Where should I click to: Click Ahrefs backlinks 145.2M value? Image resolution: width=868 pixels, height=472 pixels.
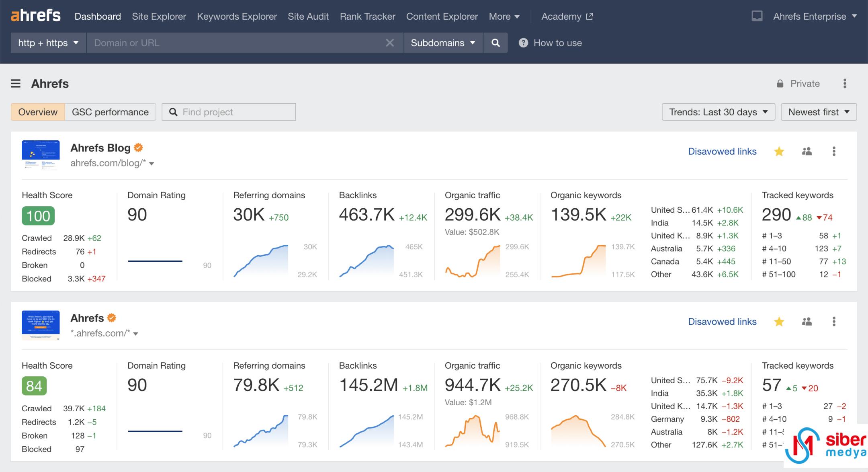point(368,385)
